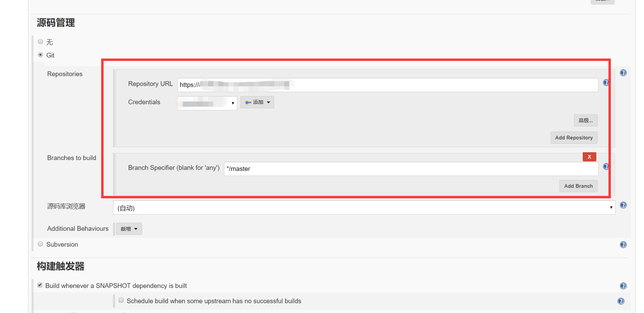Select the Git source control option
The height and width of the screenshot is (313, 644).
(x=41, y=55)
